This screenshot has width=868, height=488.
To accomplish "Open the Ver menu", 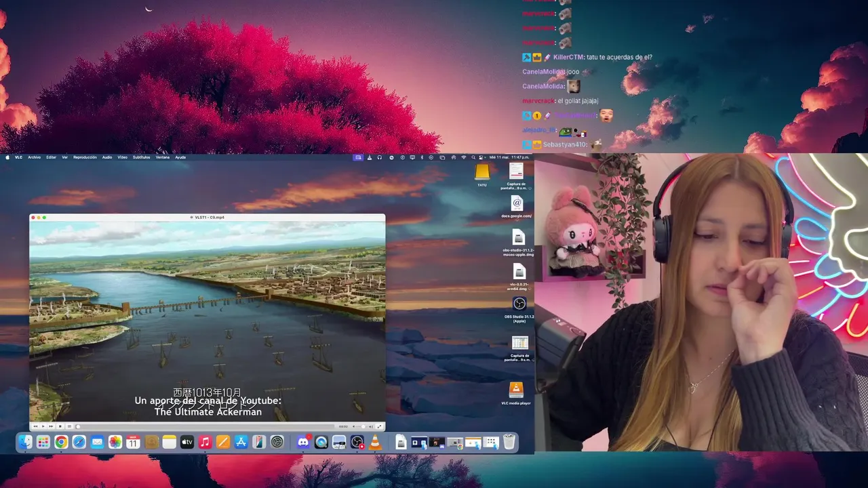I will click(x=65, y=157).
